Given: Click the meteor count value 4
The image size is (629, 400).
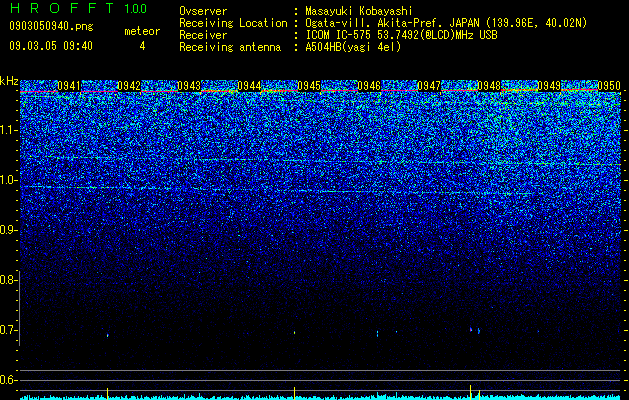Looking at the screenshot, I should pyautogui.click(x=142, y=46).
